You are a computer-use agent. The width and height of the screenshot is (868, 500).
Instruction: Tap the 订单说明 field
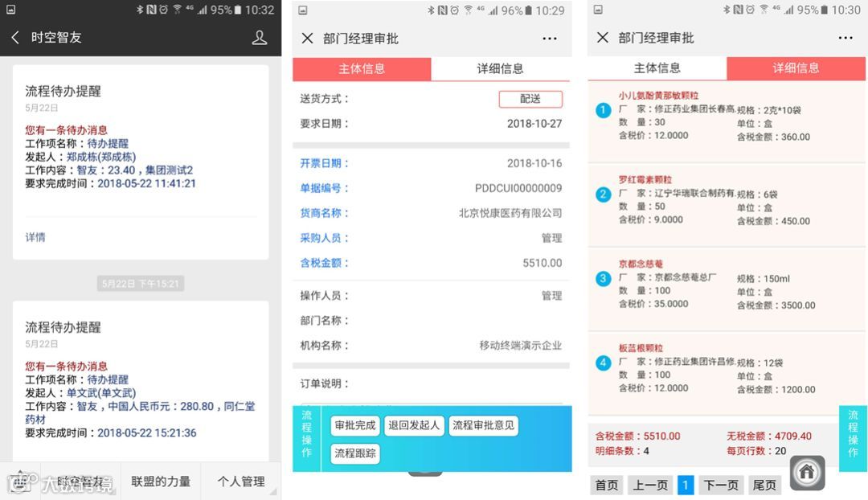(x=432, y=383)
